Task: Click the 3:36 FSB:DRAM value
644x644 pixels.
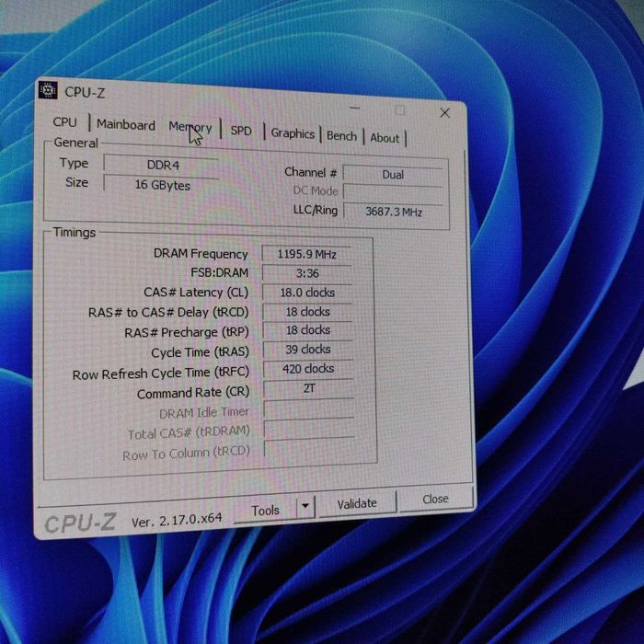Action: coord(306,273)
